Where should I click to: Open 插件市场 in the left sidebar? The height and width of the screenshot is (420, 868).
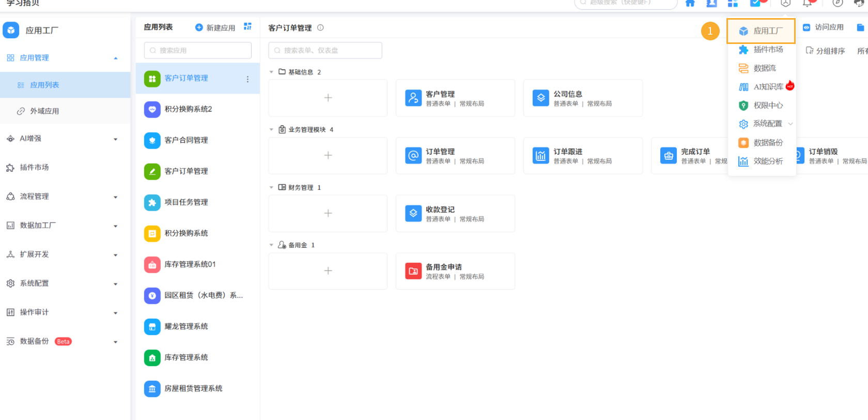(x=65, y=168)
